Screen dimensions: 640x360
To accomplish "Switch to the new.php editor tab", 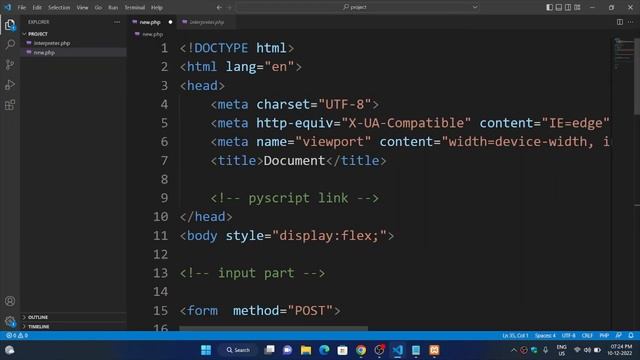I will point(150,22).
